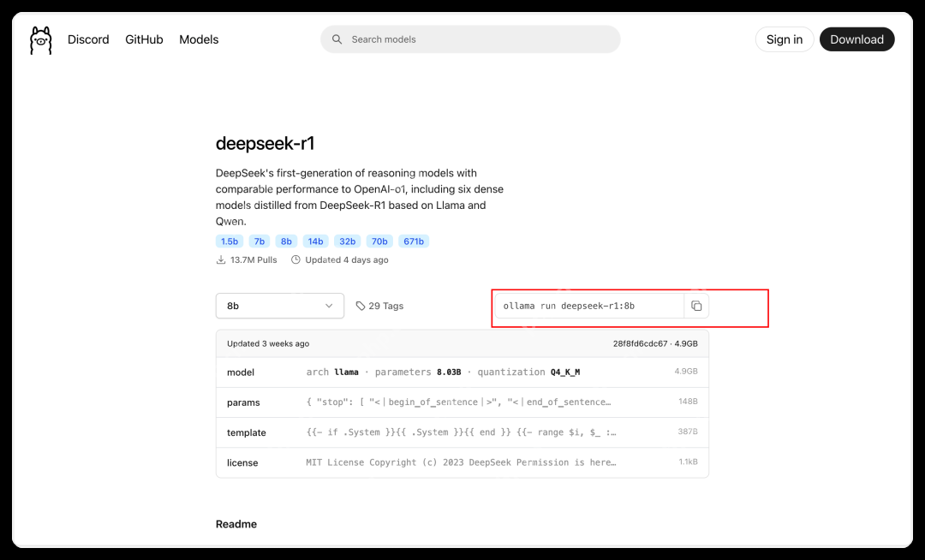Click the Sign in button
The image size is (925, 560).
(x=784, y=39)
